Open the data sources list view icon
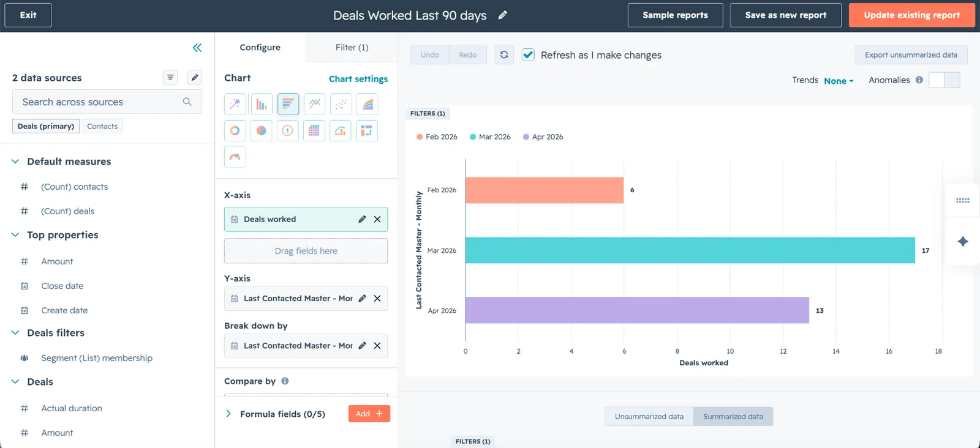 pos(170,78)
